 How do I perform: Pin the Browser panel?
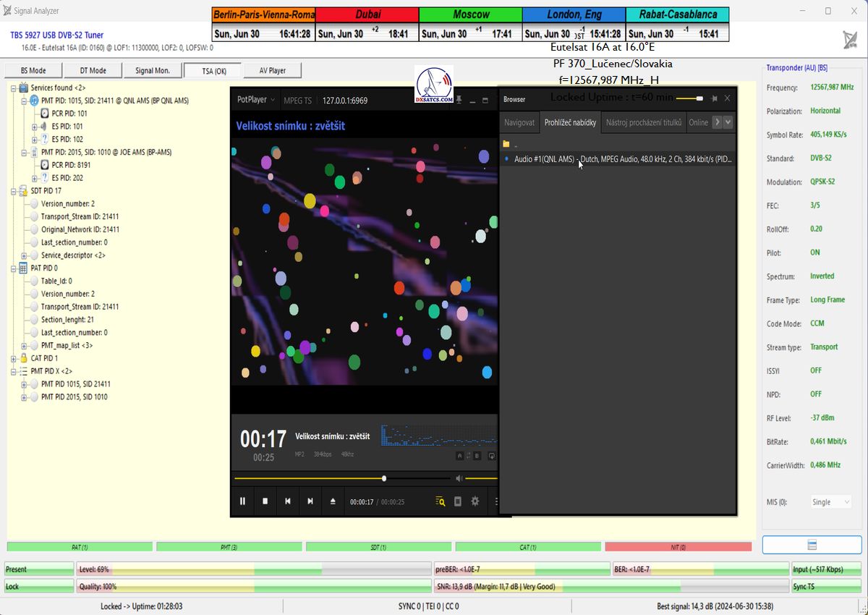pos(714,99)
